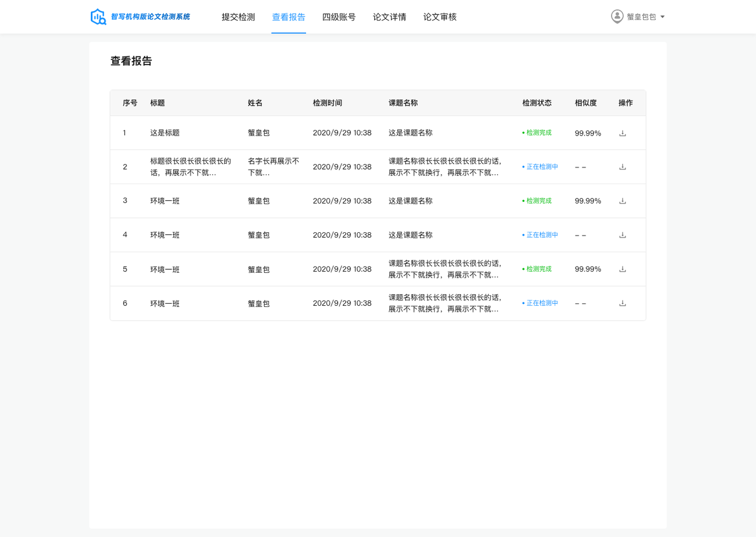
Task: Click the 标题 column header
Action: [x=158, y=103]
